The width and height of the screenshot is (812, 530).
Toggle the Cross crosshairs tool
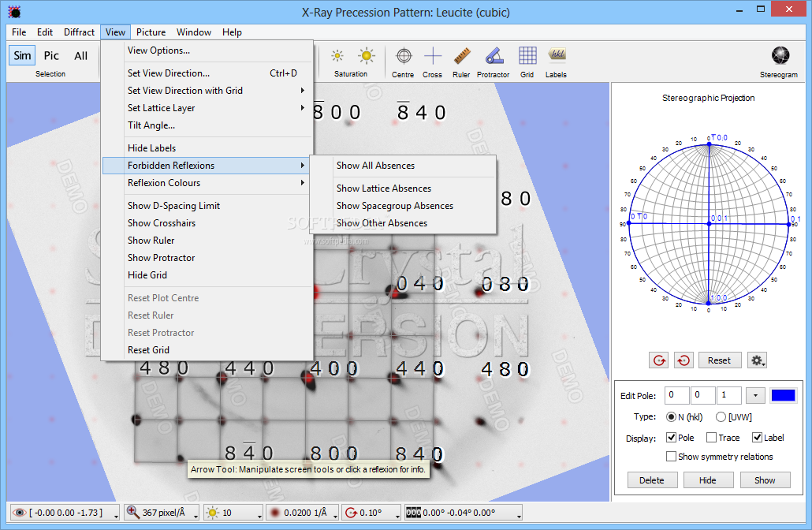[x=433, y=56]
